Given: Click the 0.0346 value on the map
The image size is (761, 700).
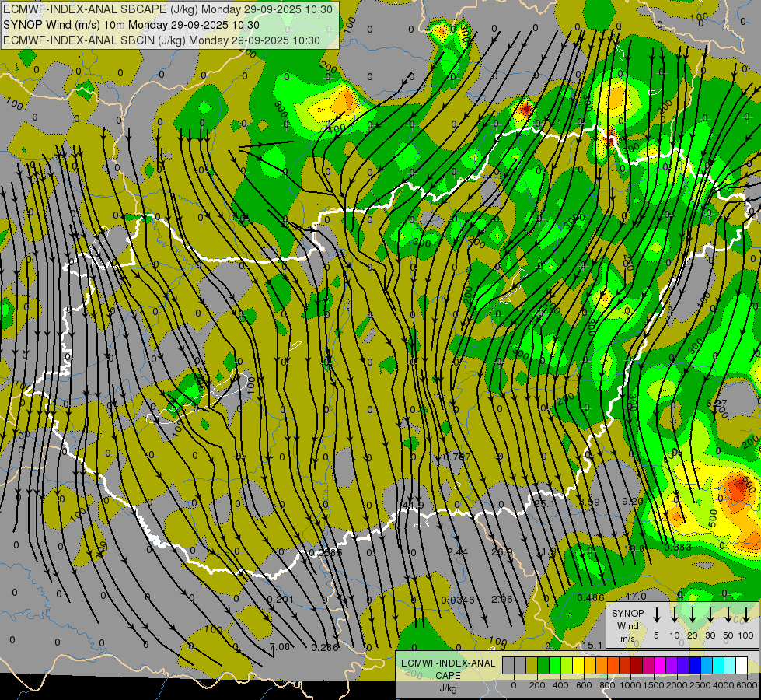Looking at the screenshot, I should pyautogui.click(x=457, y=600).
